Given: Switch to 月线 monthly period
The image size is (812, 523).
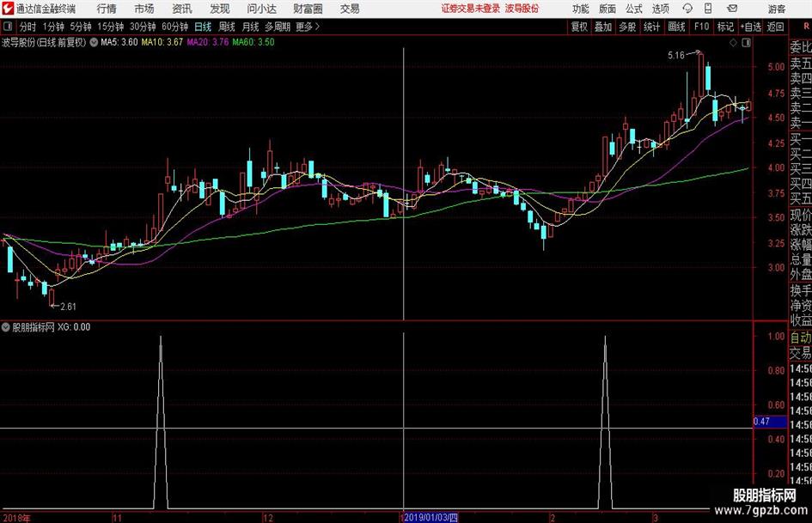Looking at the screenshot, I should (251, 27).
